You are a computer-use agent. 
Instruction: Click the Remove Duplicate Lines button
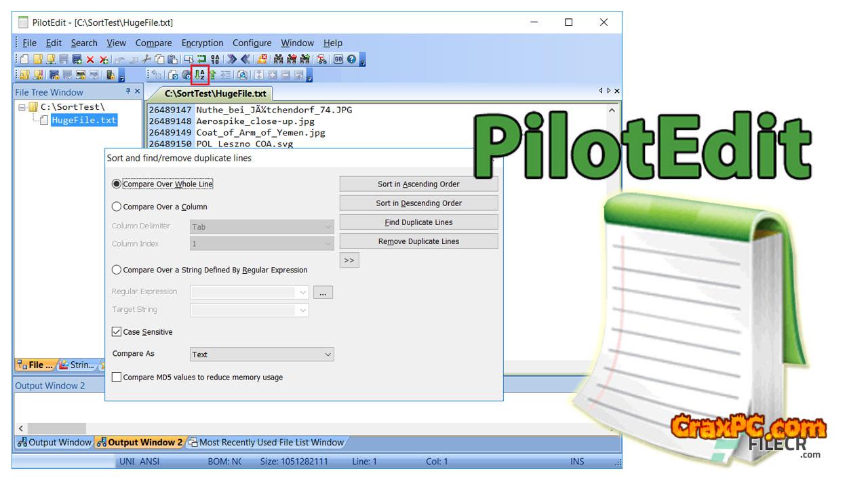click(418, 241)
